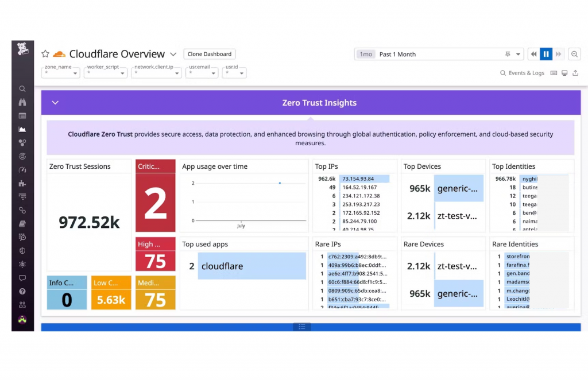
Task: Click the High severity tile showing 75
Action: pos(155,254)
